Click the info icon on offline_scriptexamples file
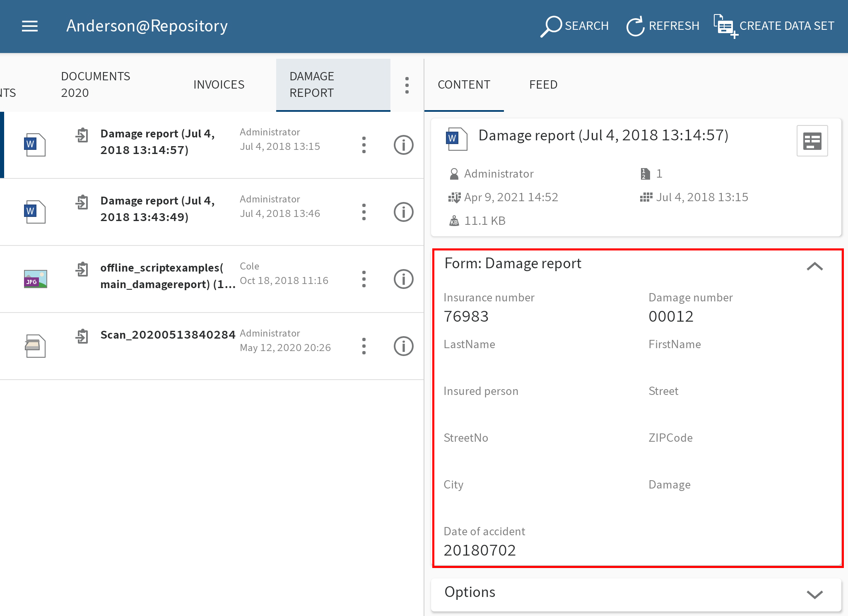 click(403, 277)
